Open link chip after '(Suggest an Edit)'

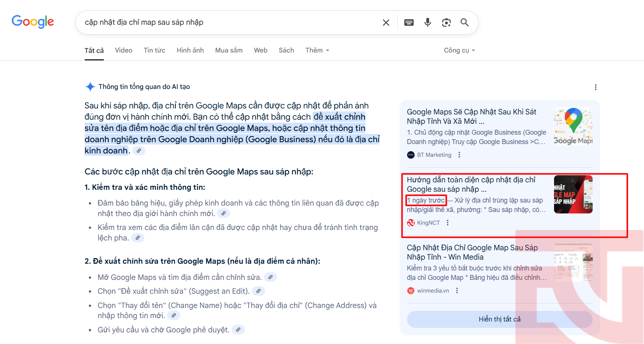258,291
